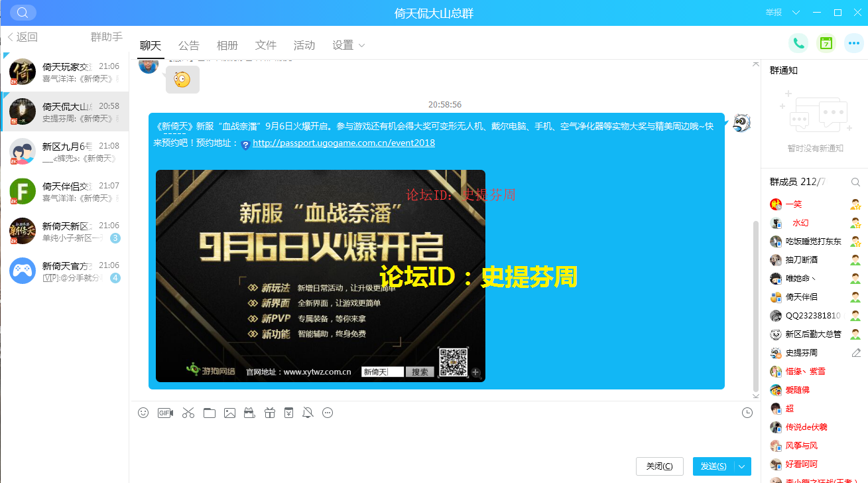Switch to the 聊天 tab
This screenshot has height=483, width=868.
[x=151, y=45]
